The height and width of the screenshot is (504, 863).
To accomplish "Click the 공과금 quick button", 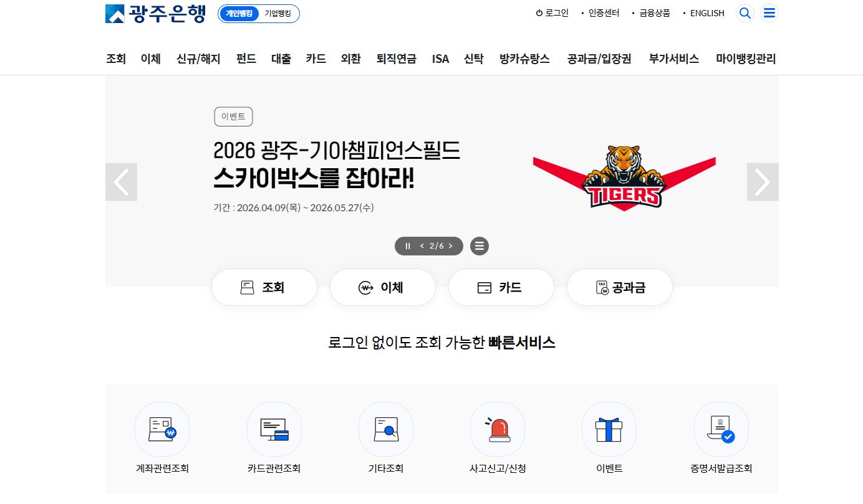I will (620, 287).
